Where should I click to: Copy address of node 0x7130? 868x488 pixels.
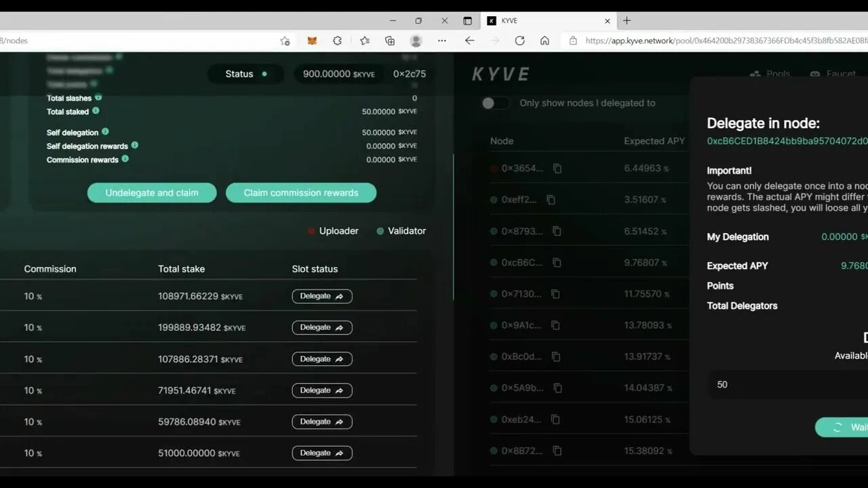555,293
